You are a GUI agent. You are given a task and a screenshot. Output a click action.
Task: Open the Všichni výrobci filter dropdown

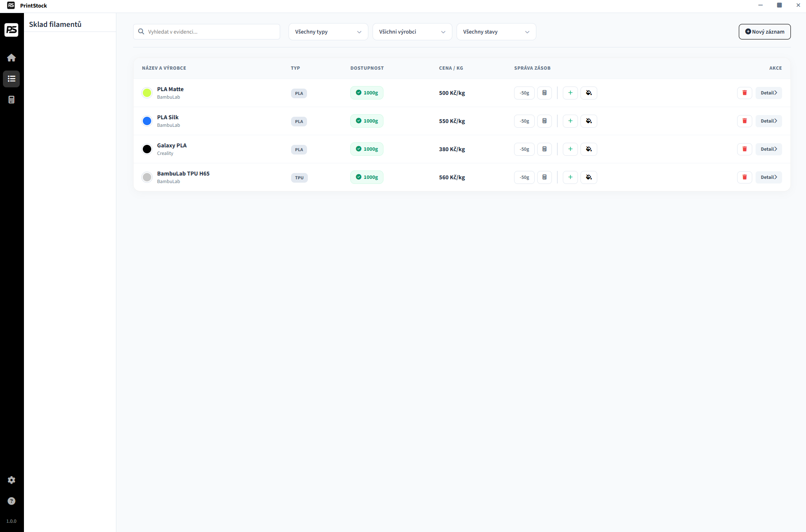tap(412, 32)
